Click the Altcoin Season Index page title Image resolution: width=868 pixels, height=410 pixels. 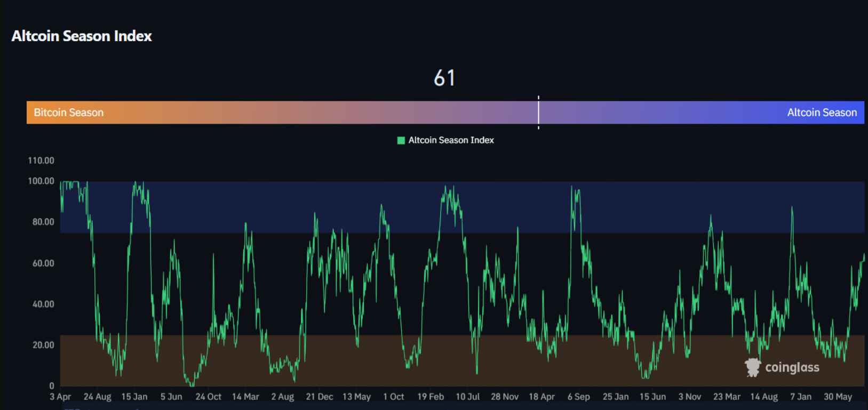(x=82, y=36)
